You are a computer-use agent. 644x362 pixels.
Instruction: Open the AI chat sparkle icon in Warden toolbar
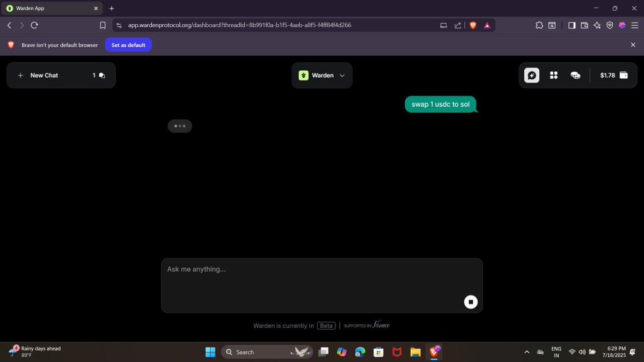click(x=532, y=76)
